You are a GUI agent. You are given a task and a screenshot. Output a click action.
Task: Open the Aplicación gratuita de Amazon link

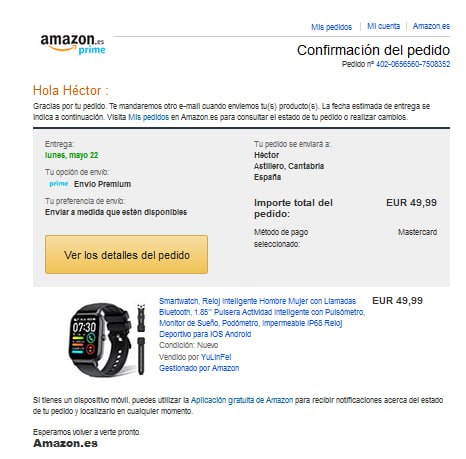click(x=242, y=400)
